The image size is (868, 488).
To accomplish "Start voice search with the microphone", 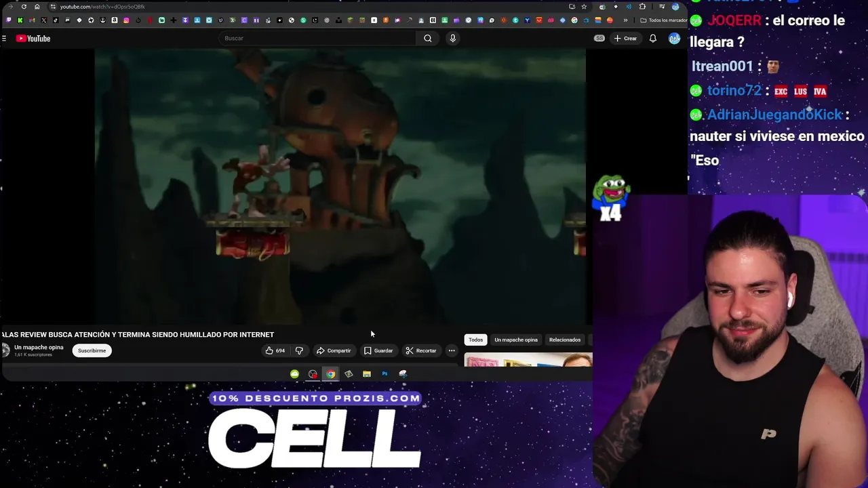I will click(453, 38).
